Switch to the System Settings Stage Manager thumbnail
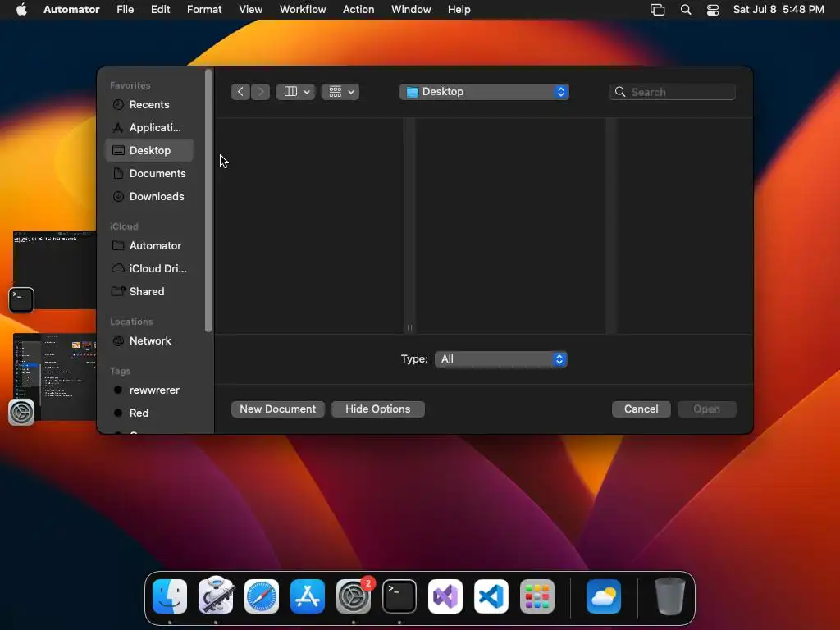The width and height of the screenshot is (840, 630). (54, 377)
